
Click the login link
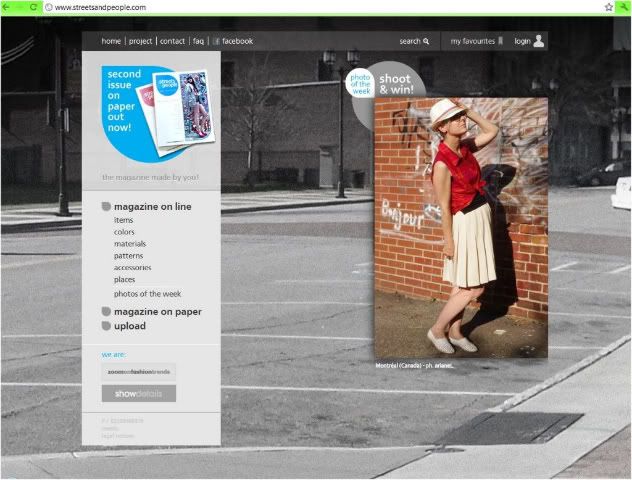522,41
